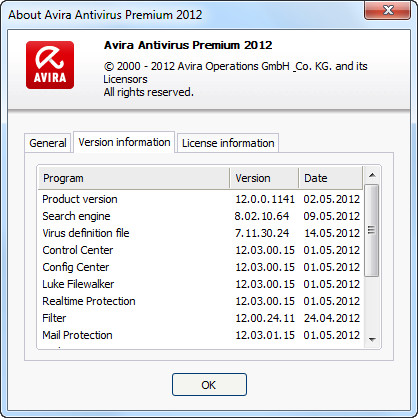This screenshot has height=418, width=418.
Task: Click the copyright Avira Operations GmbH text
Action: click(236, 73)
